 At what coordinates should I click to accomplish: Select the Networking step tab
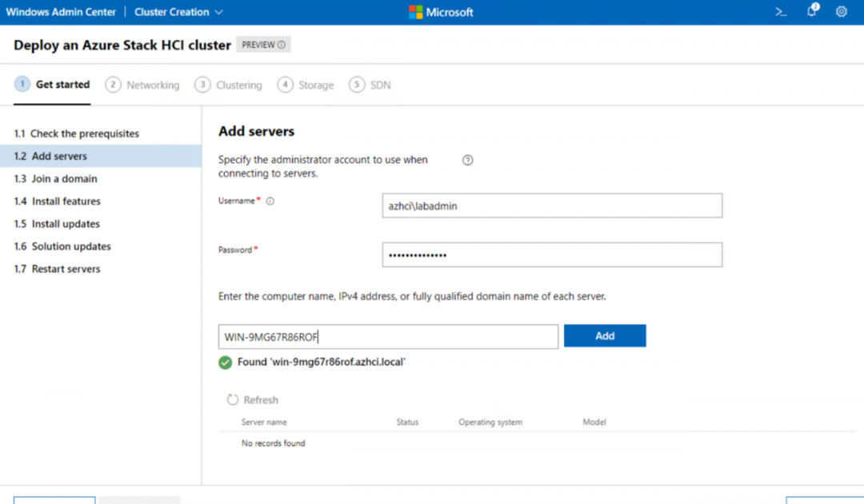(142, 85)
